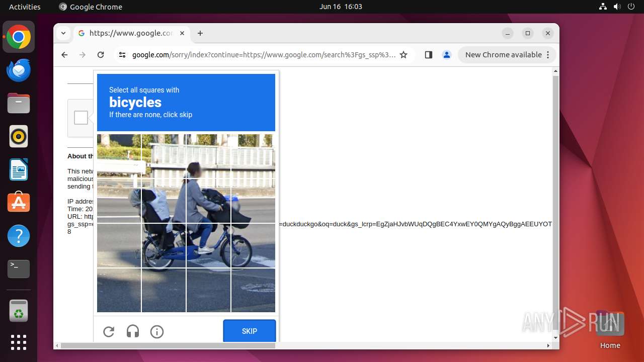This screenshot has width=644, height=362.
Task: Reload the captcha challenge with the refresh icon
Action: point(109,331)
